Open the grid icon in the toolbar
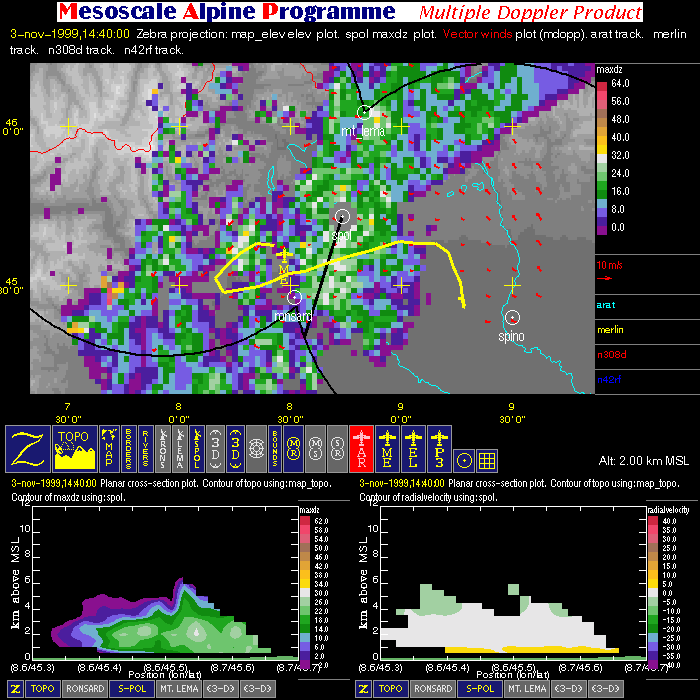Image resolution: width=700 pixels, height=700 pixels. coord(488,460)
